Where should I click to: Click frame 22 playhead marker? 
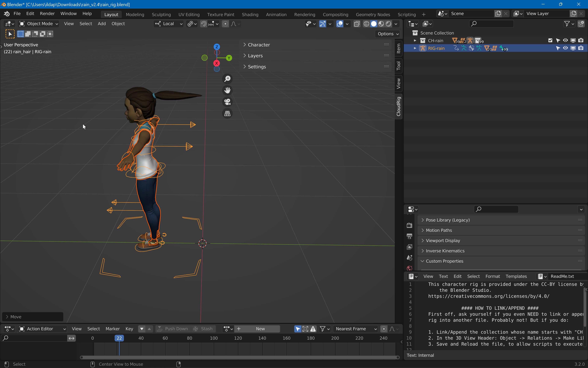click(119, 338)
